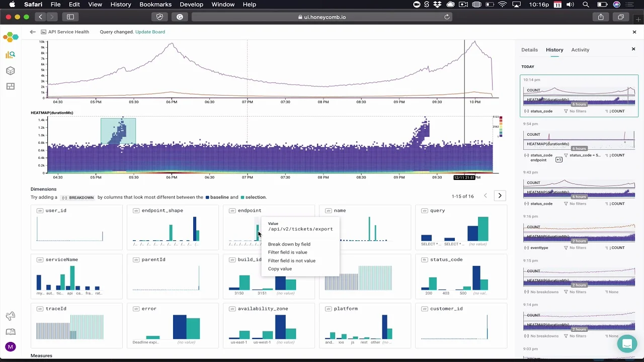Go to next page of dimensions

pos(500,196)
